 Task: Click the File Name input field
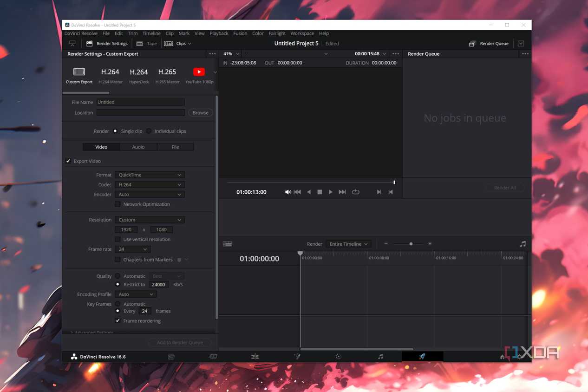140,102
